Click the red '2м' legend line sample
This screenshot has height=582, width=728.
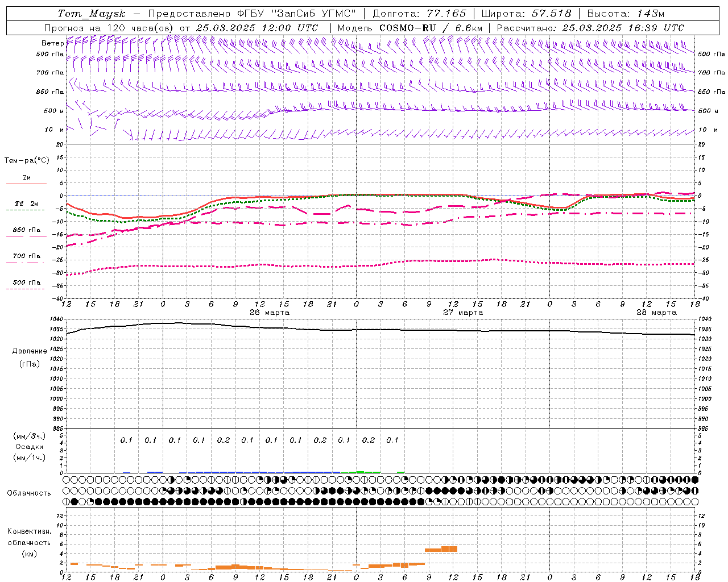coord(26,184)
